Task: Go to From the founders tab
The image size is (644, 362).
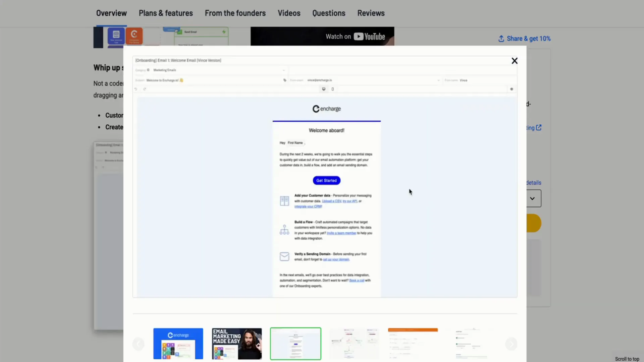Action: point(235,13)
